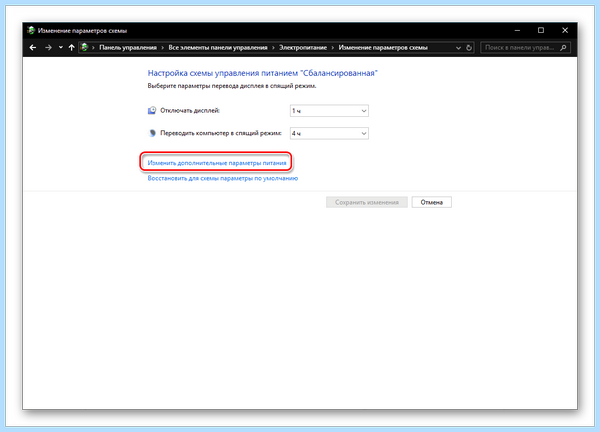Image resolution: width=600 pixels, height=432 pixels.
Task: Go back with the left arrow button
Action: coord(33,47)
